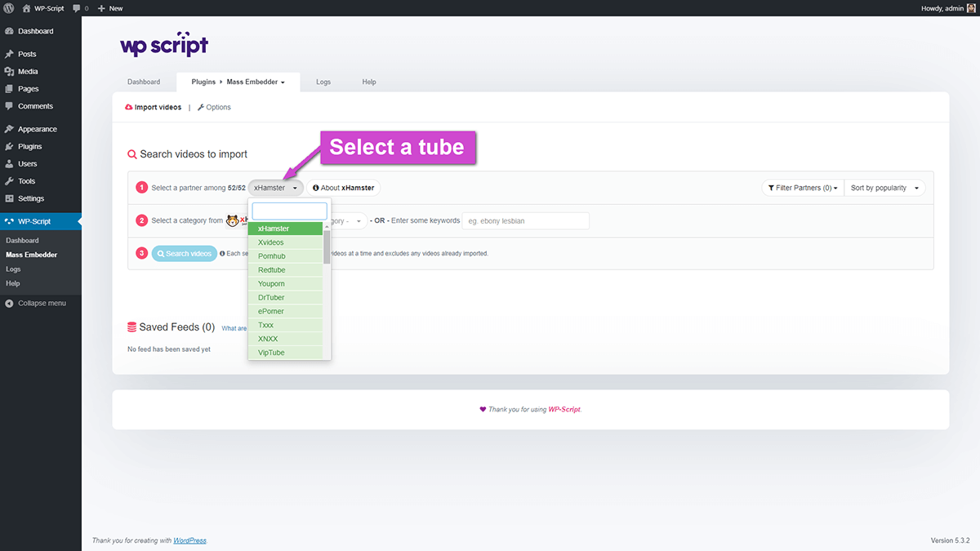
Task: Click the About xHamster button
Action: click(x=343, y=188)
